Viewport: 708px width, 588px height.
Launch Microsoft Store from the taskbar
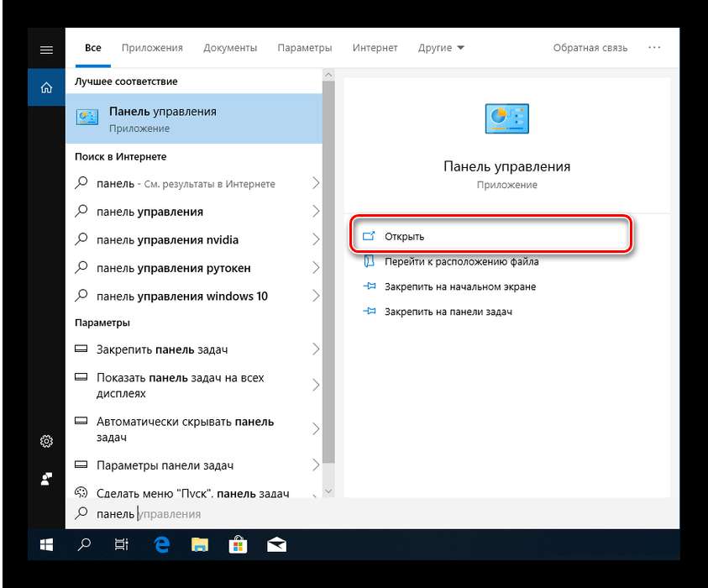pos(238,544)
